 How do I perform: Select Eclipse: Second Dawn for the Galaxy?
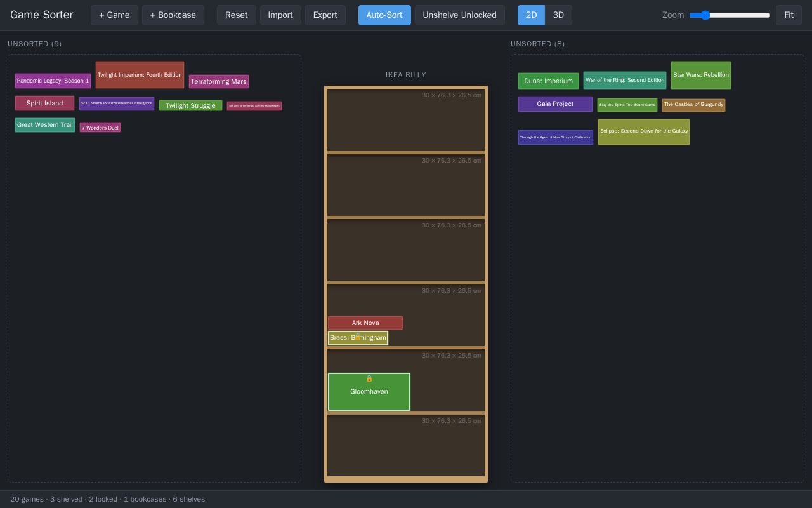644,131
